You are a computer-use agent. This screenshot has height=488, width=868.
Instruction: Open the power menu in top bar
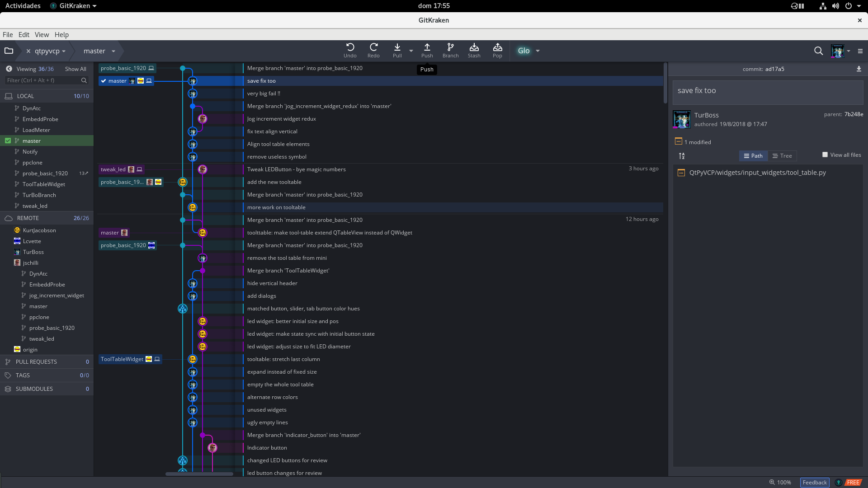(849, 6)
